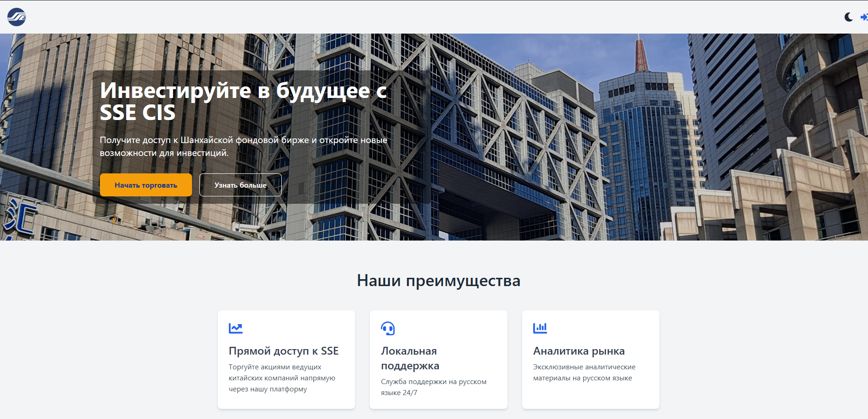Click the hero headline Инвестируйте в будущее

click(x=243, y=101)
